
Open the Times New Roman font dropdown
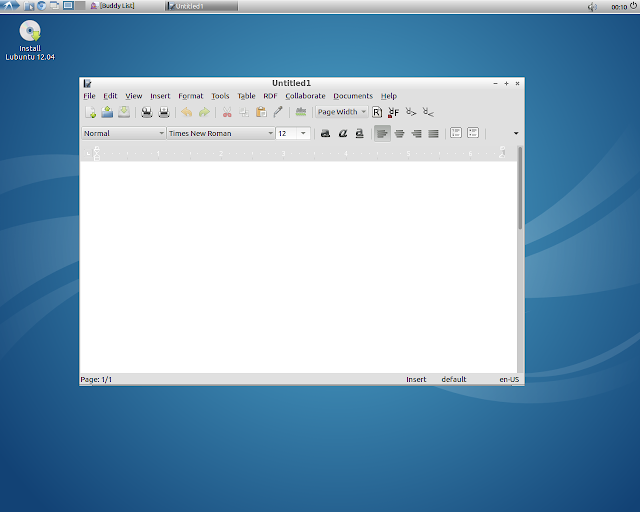tap(220, 134)
